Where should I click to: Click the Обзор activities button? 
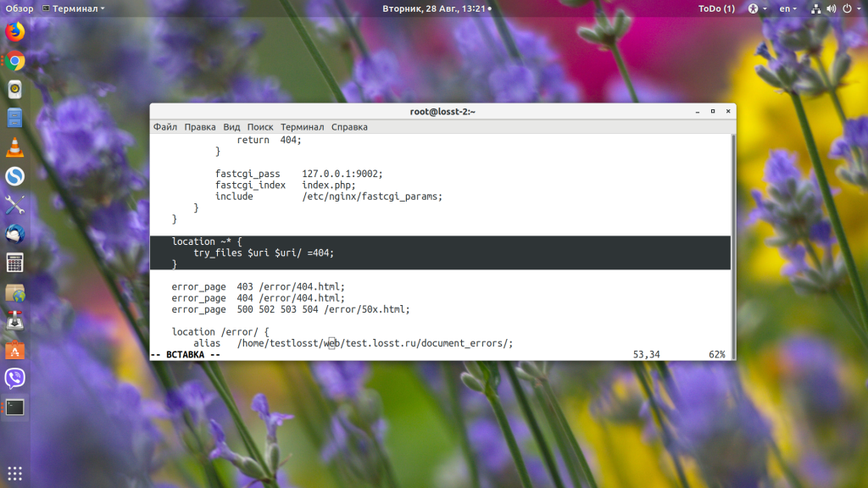coord(19,8)
